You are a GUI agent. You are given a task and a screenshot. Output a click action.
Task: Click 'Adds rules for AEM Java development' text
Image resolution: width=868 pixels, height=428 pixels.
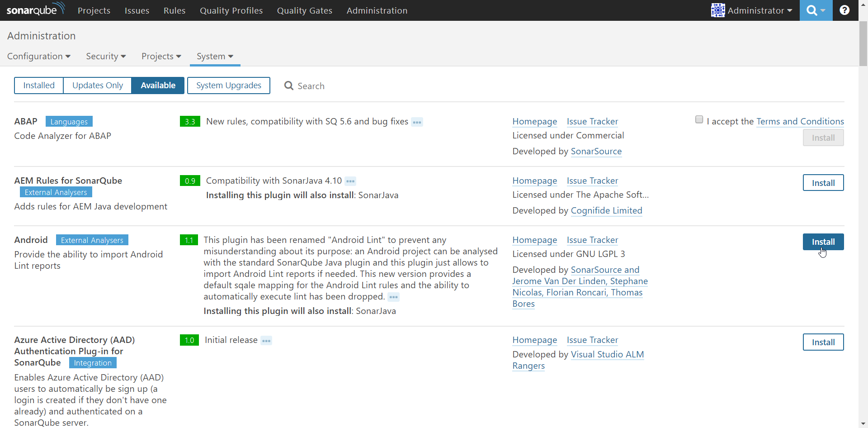point(91,206)
